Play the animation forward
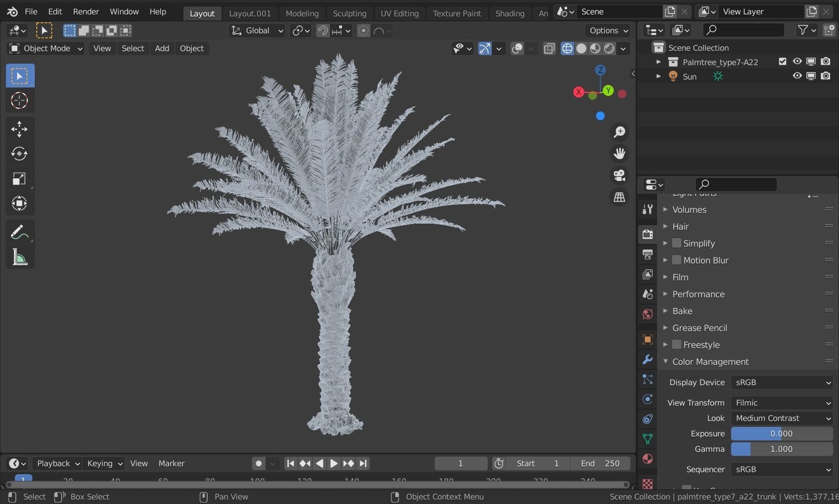This screenshot has height=504, width=839. [334, 463]
